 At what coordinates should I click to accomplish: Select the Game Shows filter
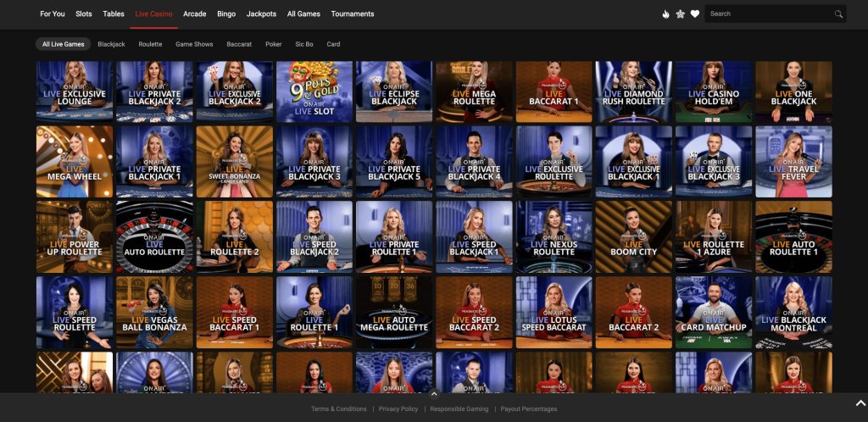click(x=194, y=44)
